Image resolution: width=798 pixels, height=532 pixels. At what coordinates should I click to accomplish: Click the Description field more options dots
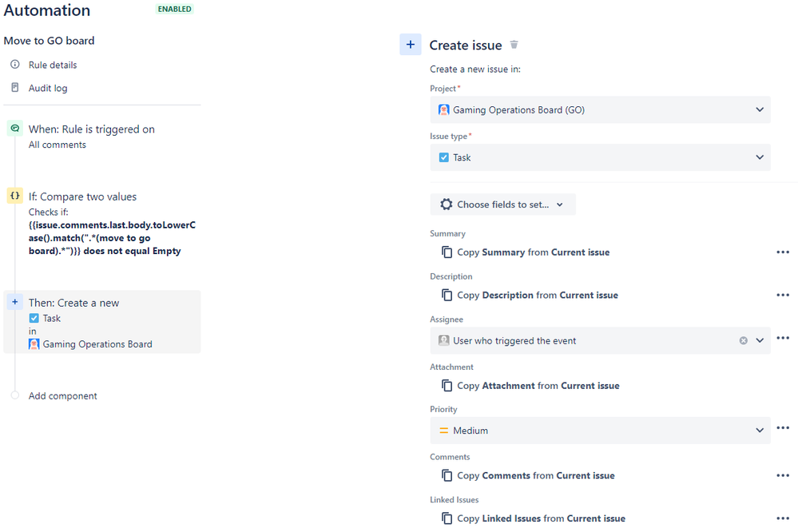tap(783, 295)
